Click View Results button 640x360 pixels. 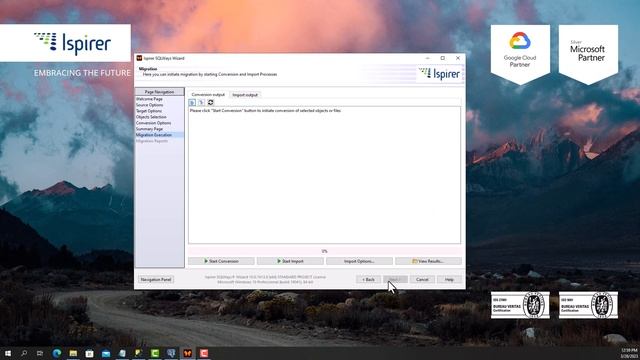428,261
